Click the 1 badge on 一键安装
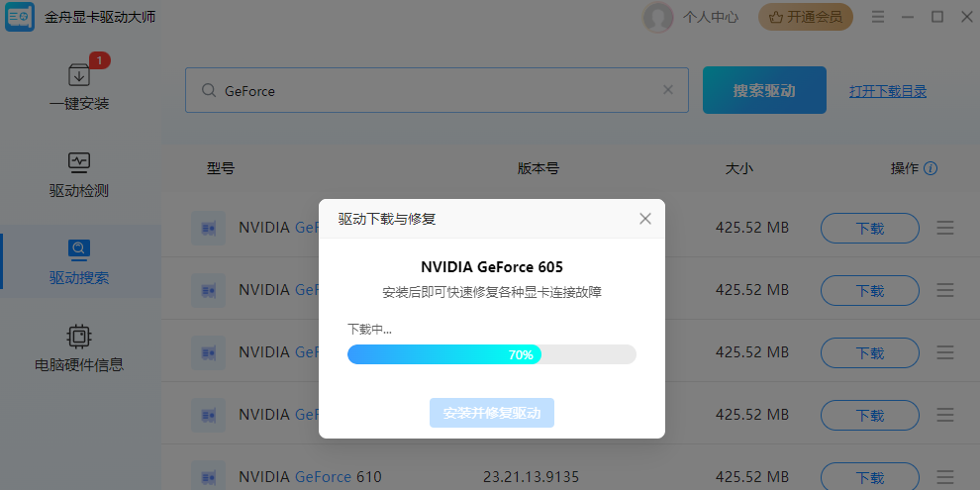The width and height of the screenshot is (980, 490). pos(99,60)
